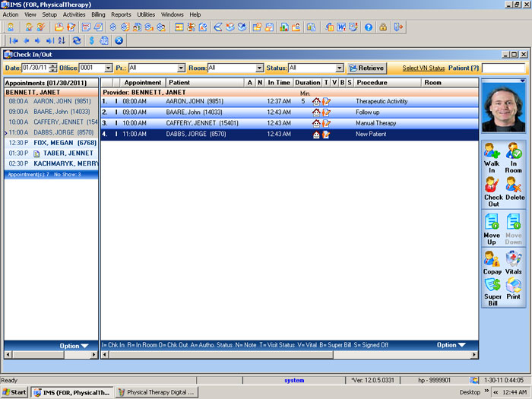Click the Word document toolbar icon
The image size is (532, 399).
click(x=341, y=27)
